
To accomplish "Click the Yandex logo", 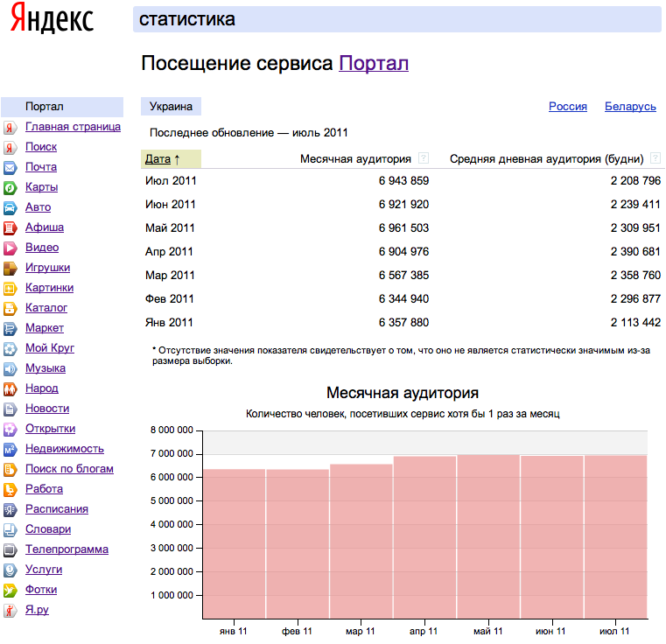I will [x=52, y=20].
